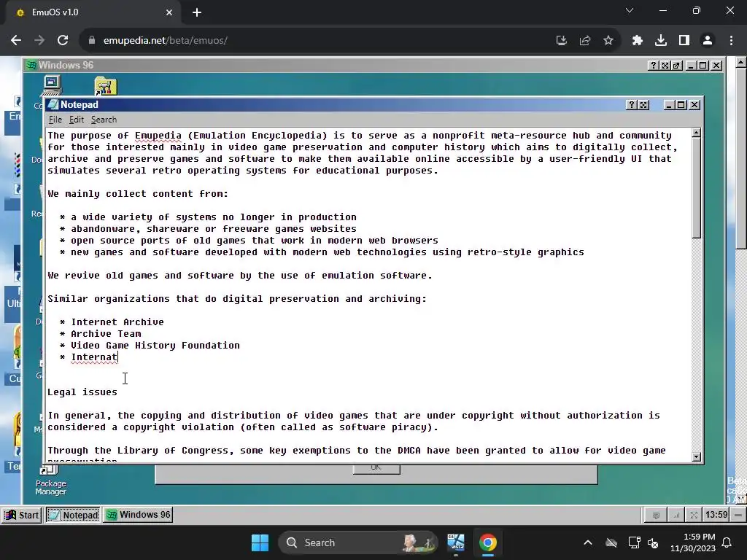Select the computer desktop icon in Windows 96
The image size is (747, 560).
[52, 86]
